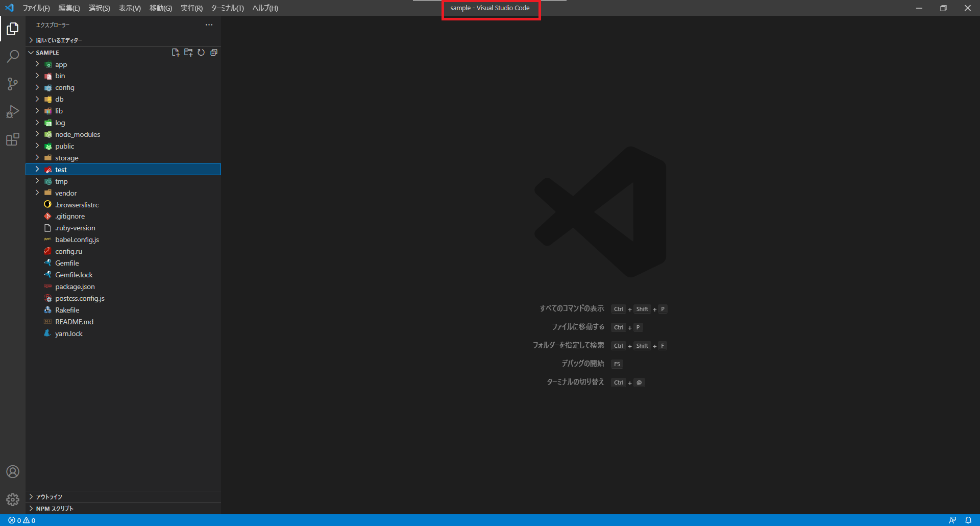Open README.md file
Image resolution: width=980 pixels, height=526 pixels.
[123, 322]
